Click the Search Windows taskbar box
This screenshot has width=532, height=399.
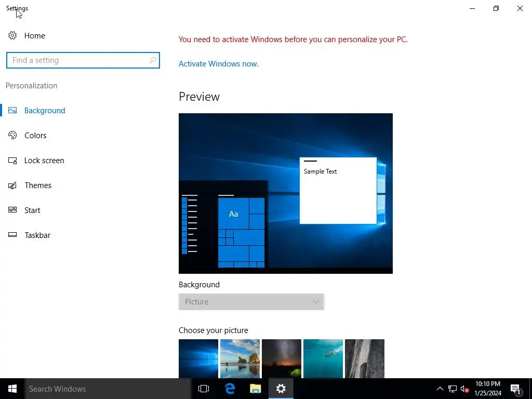pyautogui.click(x=108, y=389)
